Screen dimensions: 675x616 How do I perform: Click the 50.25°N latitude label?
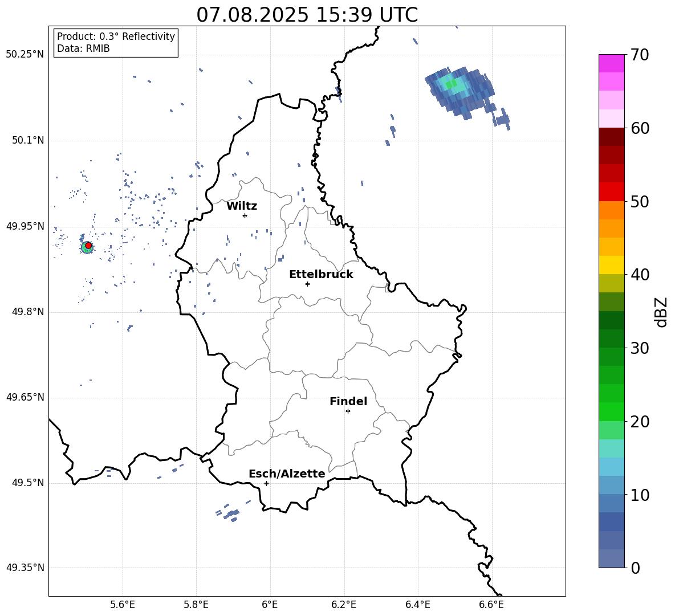25,55
